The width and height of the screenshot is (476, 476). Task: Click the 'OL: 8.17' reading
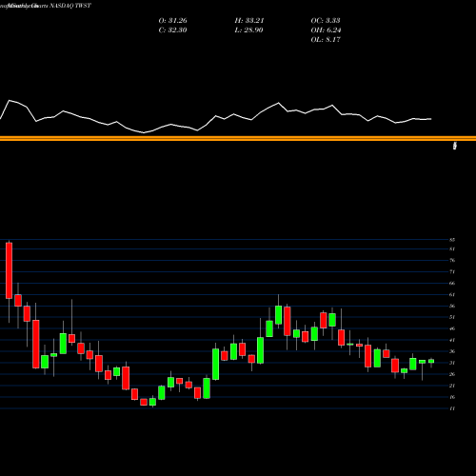point(326,40)
